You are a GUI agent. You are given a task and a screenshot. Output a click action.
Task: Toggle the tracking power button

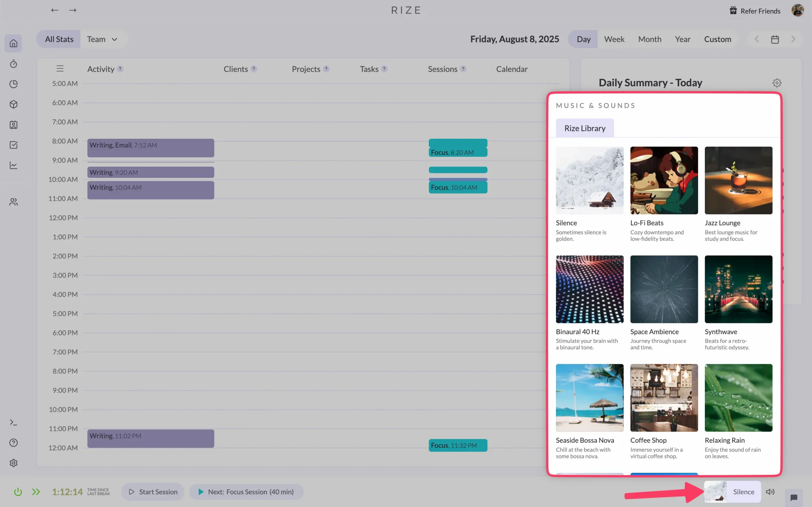[18, 491]
